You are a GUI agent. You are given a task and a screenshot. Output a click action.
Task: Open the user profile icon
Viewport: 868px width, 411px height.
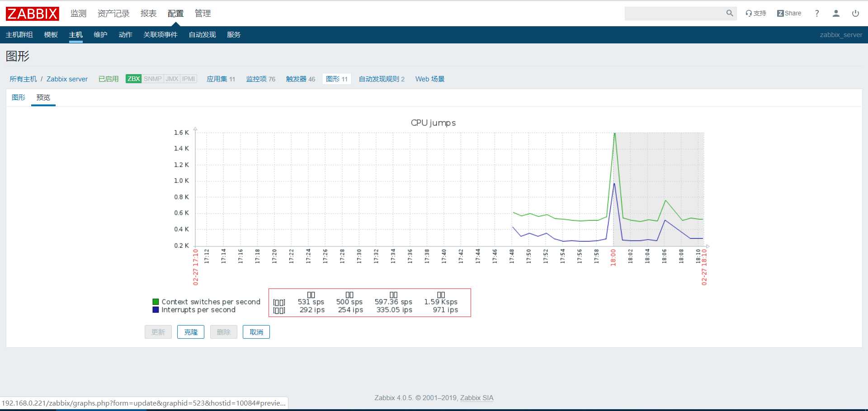pos(836,14)
